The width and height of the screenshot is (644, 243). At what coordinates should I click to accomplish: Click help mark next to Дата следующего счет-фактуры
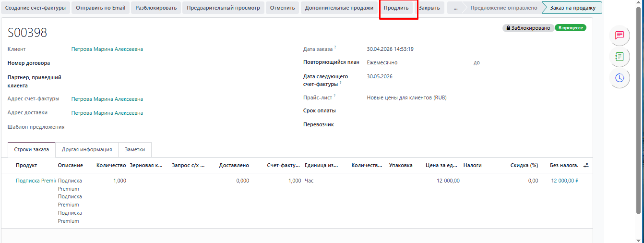point(341,83)
